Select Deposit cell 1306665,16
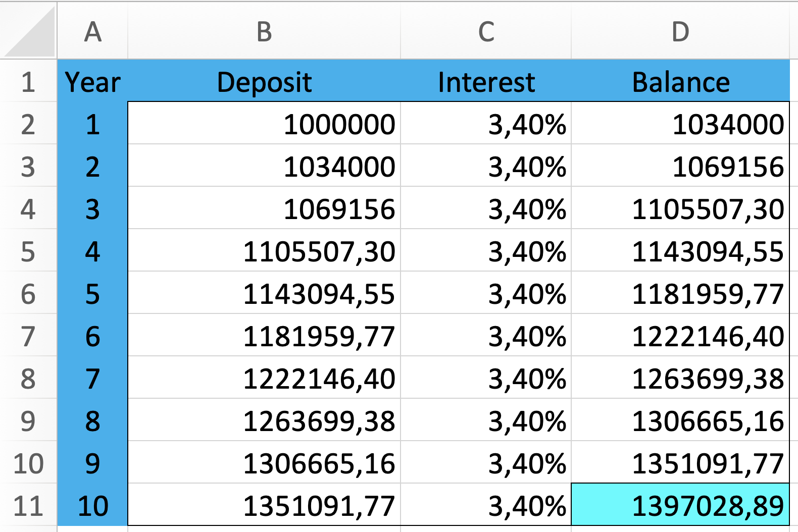 tap(264, 462)
